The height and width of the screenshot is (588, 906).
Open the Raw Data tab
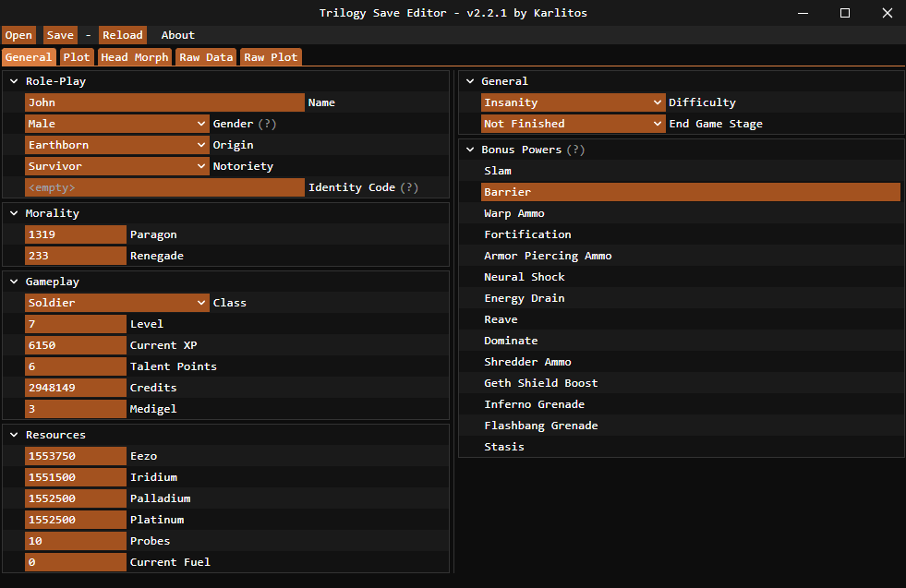coord(206,57)
